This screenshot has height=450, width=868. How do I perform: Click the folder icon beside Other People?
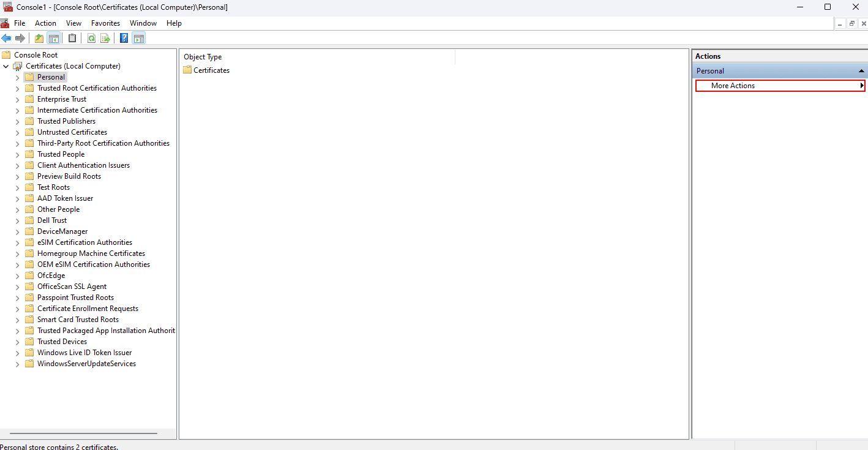(29, 209)
